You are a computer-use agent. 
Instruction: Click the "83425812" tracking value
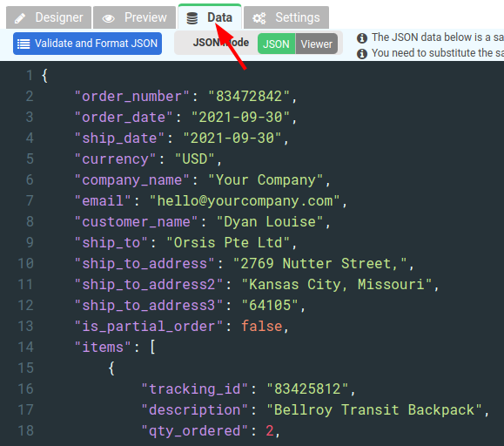coord(307,389)
